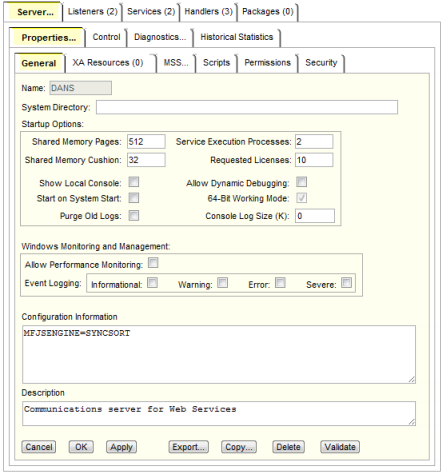442x473 pixels.
Task: Open the Scripts tab
Action: pyautogui.click(x=217, y=63)
